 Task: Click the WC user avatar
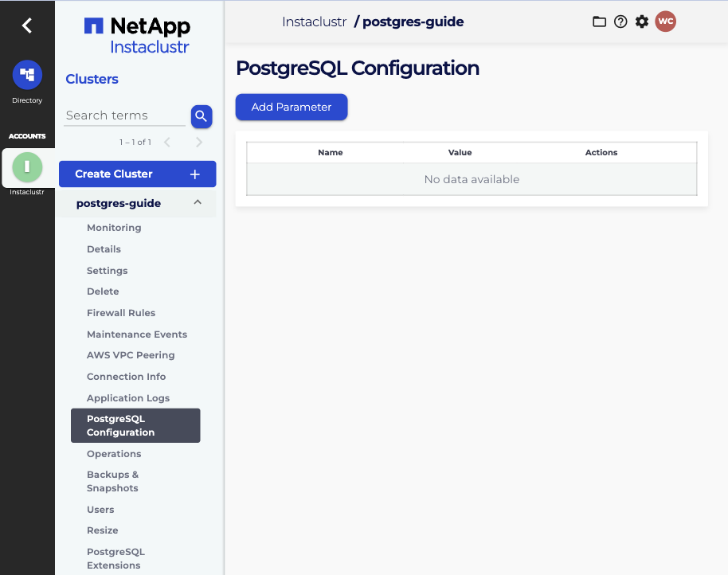[x=665, y=22]
